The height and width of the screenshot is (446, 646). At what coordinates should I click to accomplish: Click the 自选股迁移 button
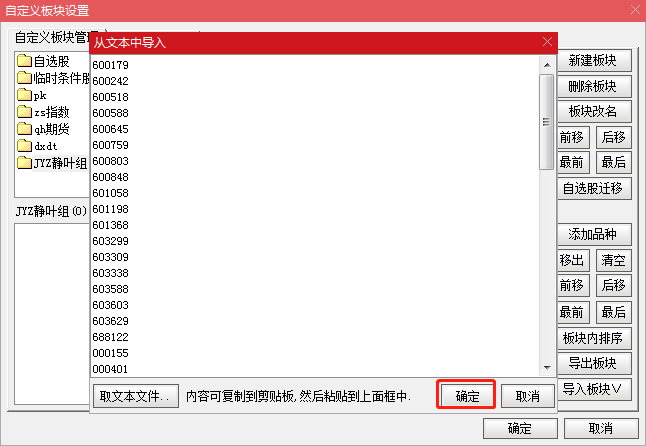[594, 188]
